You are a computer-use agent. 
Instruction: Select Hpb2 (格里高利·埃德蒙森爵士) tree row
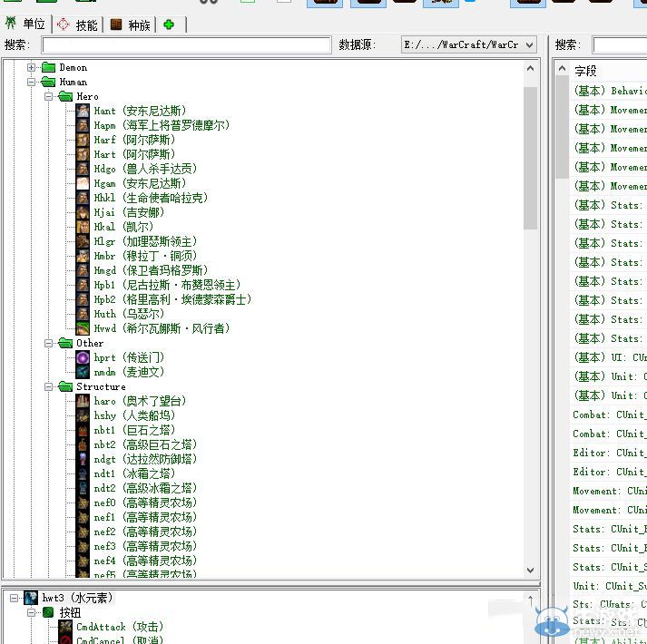[x=164, y=299]
